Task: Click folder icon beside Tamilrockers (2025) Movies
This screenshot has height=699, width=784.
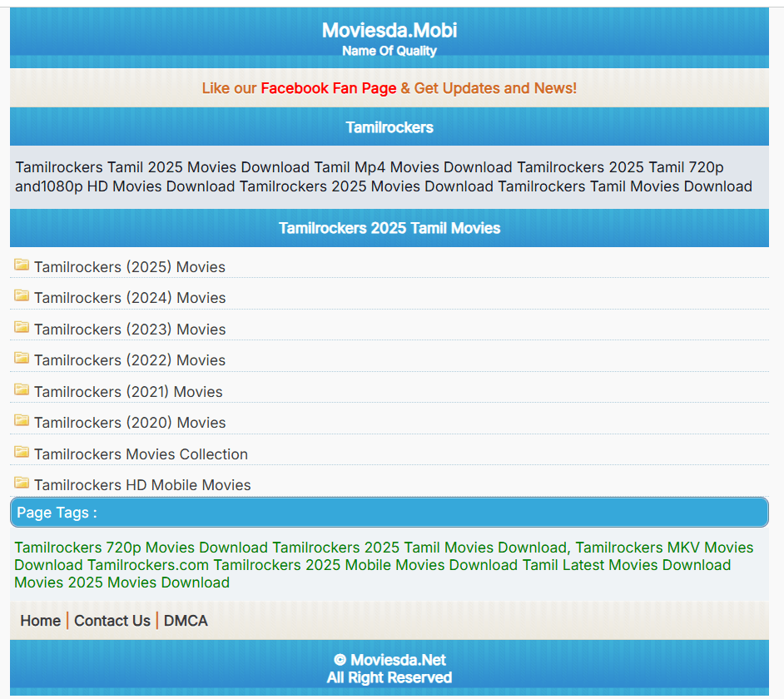Action: [x=22, y=265]
